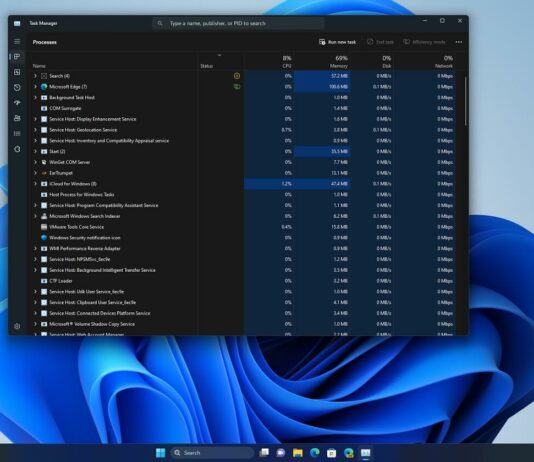The width and height of the screenshot is (534, 462).
Task: Open Chat app from the taskbar
Action: 281,452
